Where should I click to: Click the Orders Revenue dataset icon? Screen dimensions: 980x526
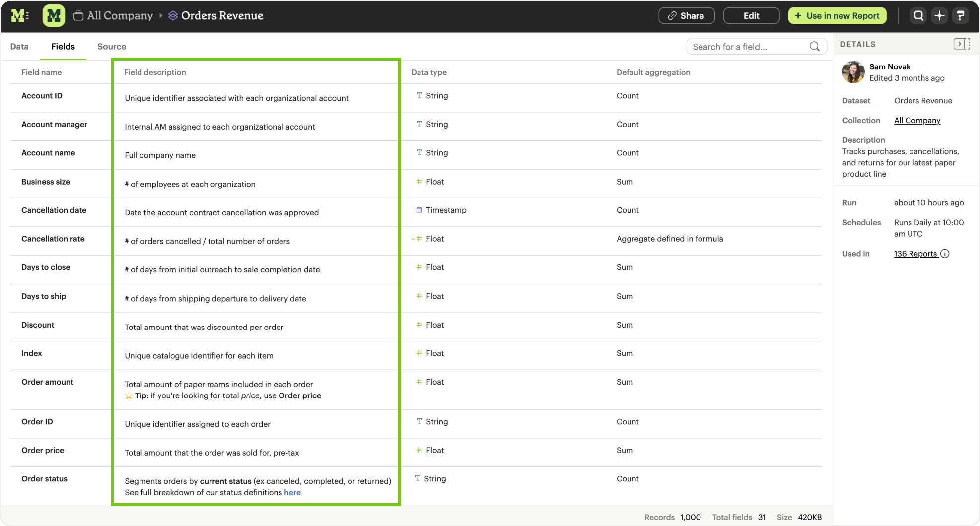(173, 16)
